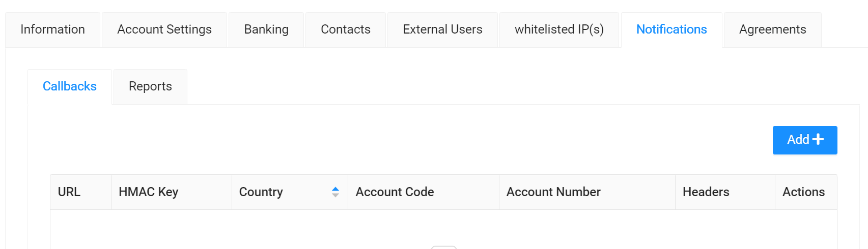The image size is (868, 249).
Task: Sort ascending using Country up arrow
Action: tap(335, 189)
